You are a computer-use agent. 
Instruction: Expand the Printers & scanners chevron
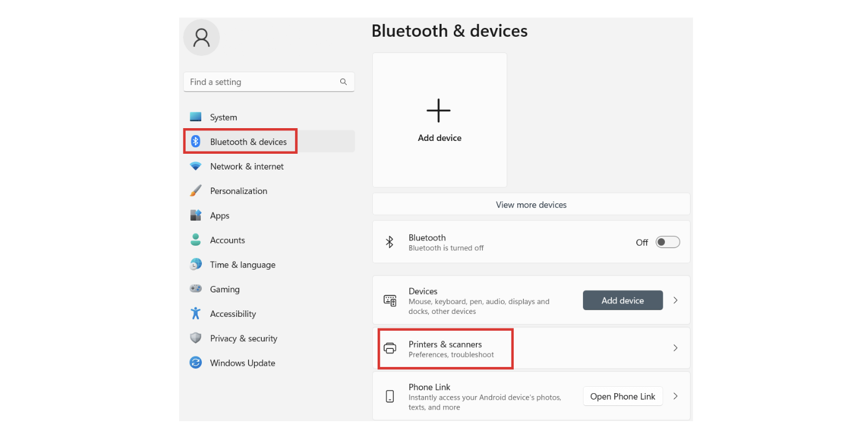pyautogui.click(x=675, y=348)
